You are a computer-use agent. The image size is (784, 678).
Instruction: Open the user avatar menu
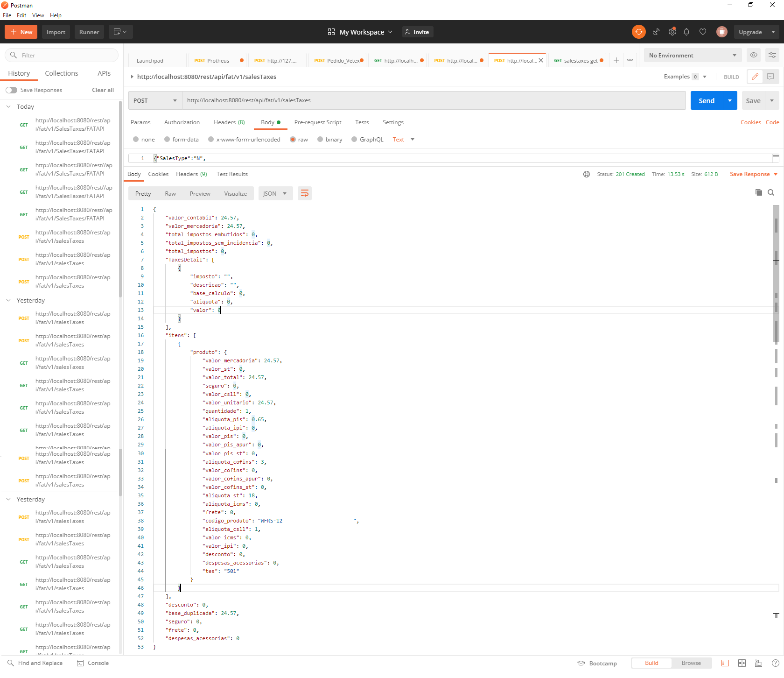click(722, 32)
